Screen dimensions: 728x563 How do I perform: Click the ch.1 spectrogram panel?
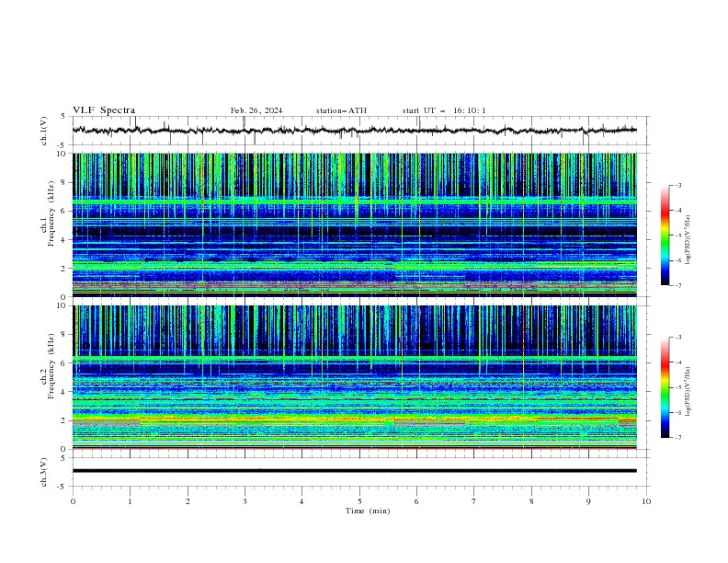tap(355, 224)
